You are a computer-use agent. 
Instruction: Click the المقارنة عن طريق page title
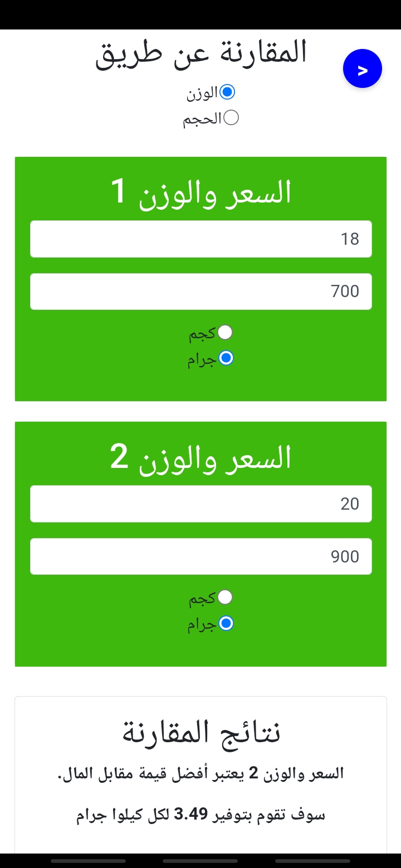click(201, 54)
